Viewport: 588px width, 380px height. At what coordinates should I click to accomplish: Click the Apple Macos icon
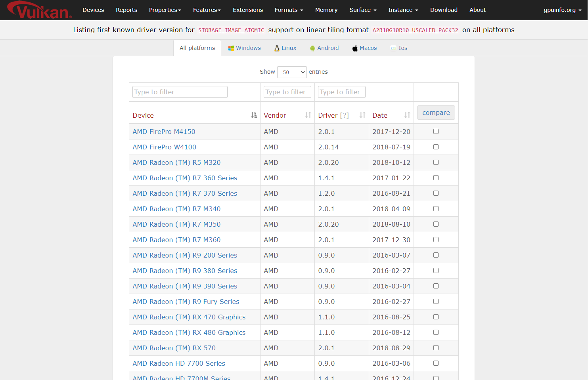[x=355, y=48]
